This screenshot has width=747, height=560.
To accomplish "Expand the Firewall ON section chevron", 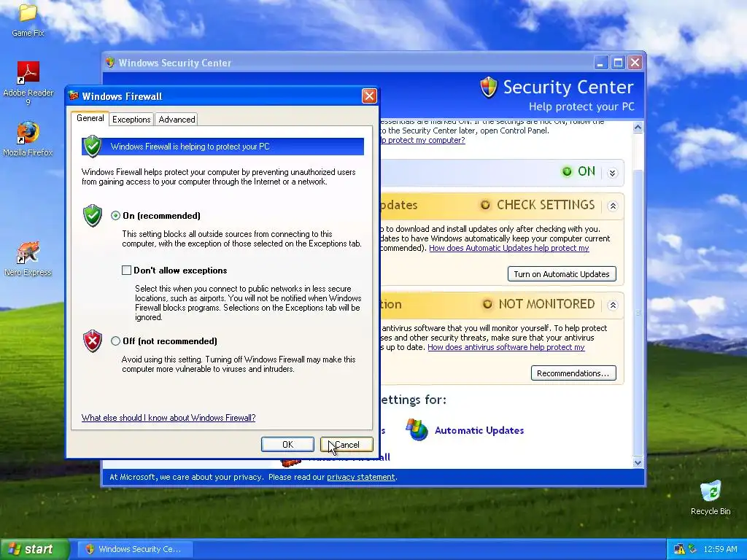I will click(x=613, y=173).
